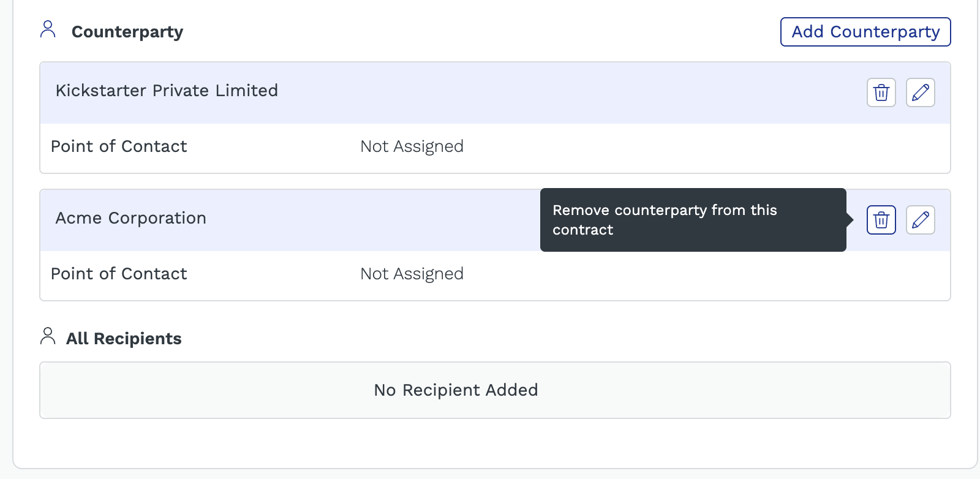Click the All Recipients section heading
Image resolution: width=980 pixels, height=479 pixels.
tap(124, 339)
